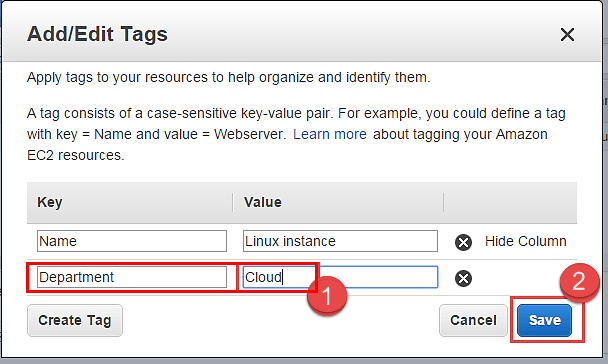Remove the Name tag with its delete icon
The width and height of the screenshot is (608, 364).
click(x=463, y=242)
